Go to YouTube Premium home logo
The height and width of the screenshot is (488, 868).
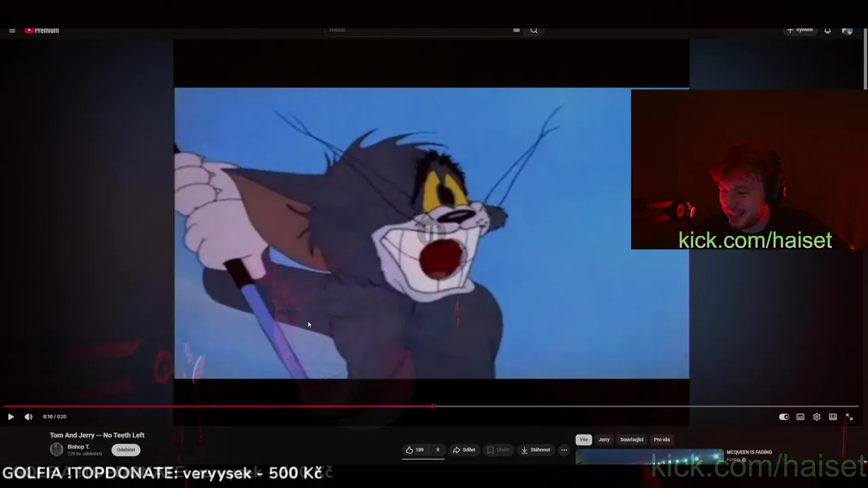pyautogui.click(x=42, y=30)
